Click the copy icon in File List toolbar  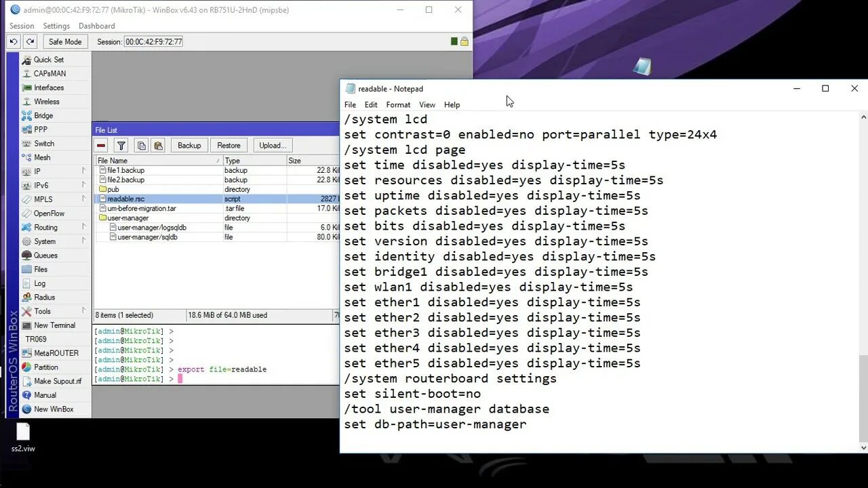[141, 145]
